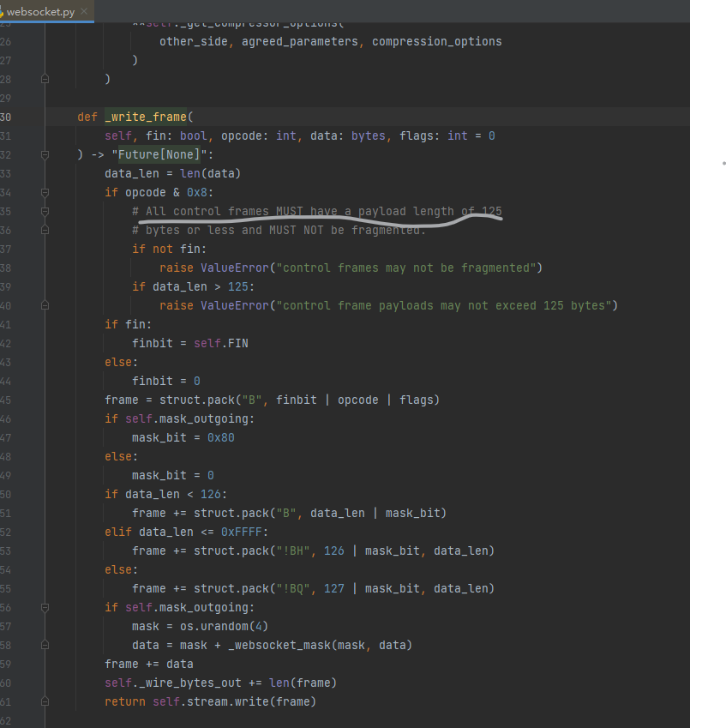Click 'mask_bit = 0x80' assignment
Screen dimensions: 726x728
[x=183, y=438]
